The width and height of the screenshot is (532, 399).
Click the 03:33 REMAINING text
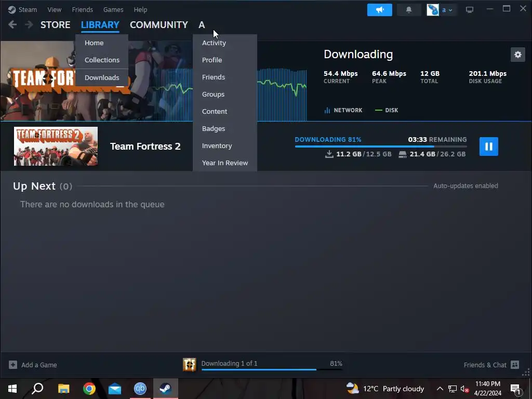[x=437, y=139]
